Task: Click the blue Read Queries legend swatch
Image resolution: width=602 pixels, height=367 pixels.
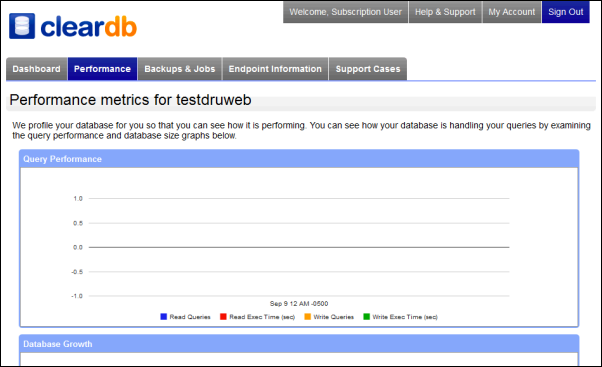Action: coord(164,317)
